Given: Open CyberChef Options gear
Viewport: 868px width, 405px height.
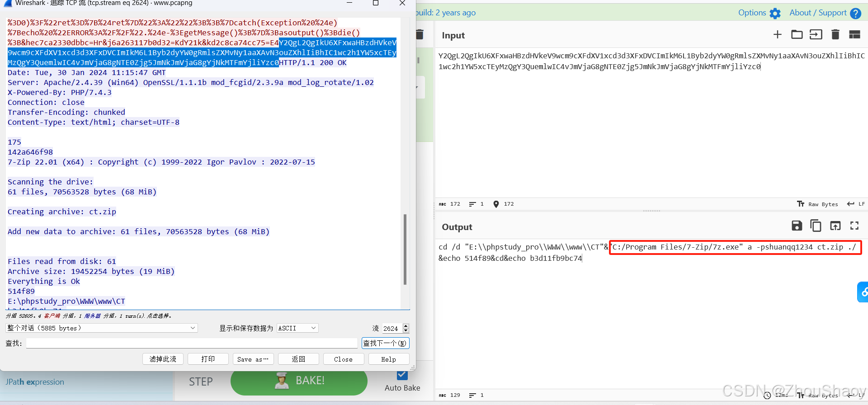Looking at the screenshot, I should tap(775, 13).
